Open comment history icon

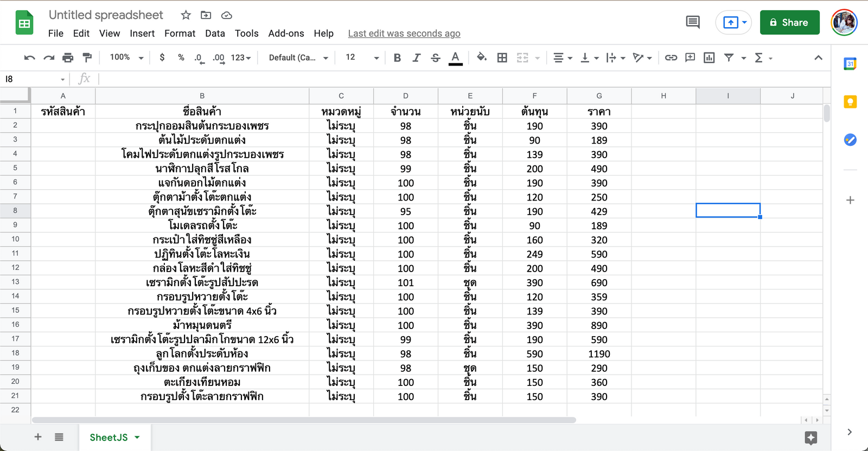pyautogui.click(x=693, y=22)
